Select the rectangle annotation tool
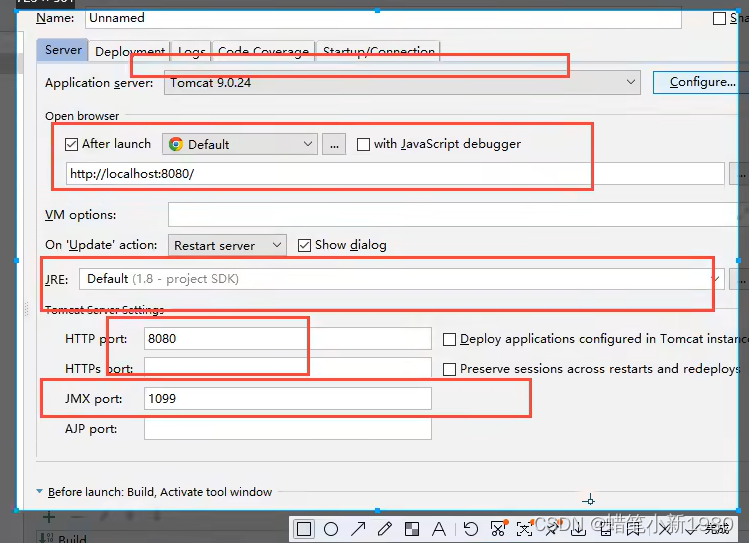Screen dimensions: 749x543 (x=304, y=529)
